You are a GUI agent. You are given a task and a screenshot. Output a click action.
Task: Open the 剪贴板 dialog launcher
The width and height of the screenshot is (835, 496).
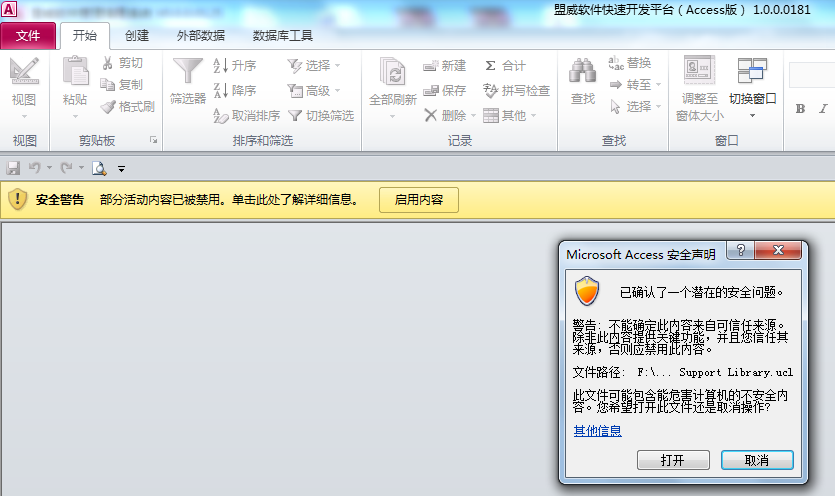[153, 140]
